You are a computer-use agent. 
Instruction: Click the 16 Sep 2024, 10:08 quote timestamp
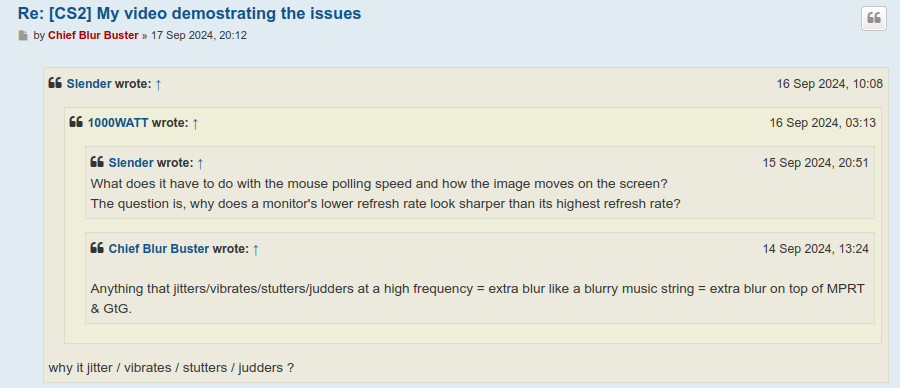click(x=829, y=84)
